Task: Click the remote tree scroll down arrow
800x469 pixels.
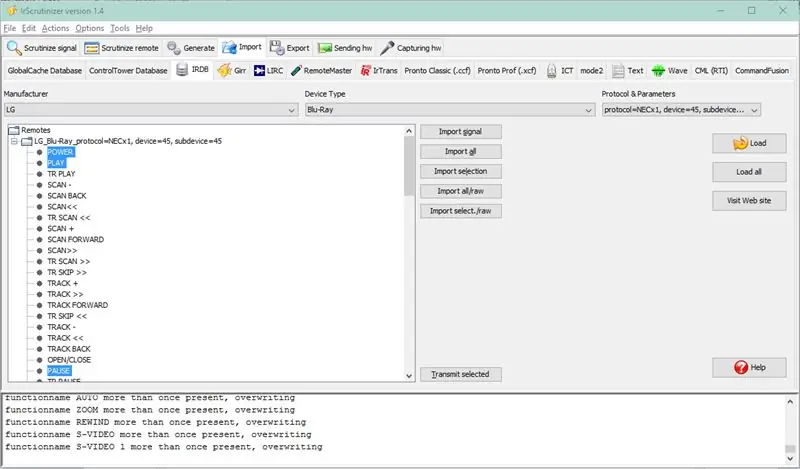Action: click(x=409, y=376)
